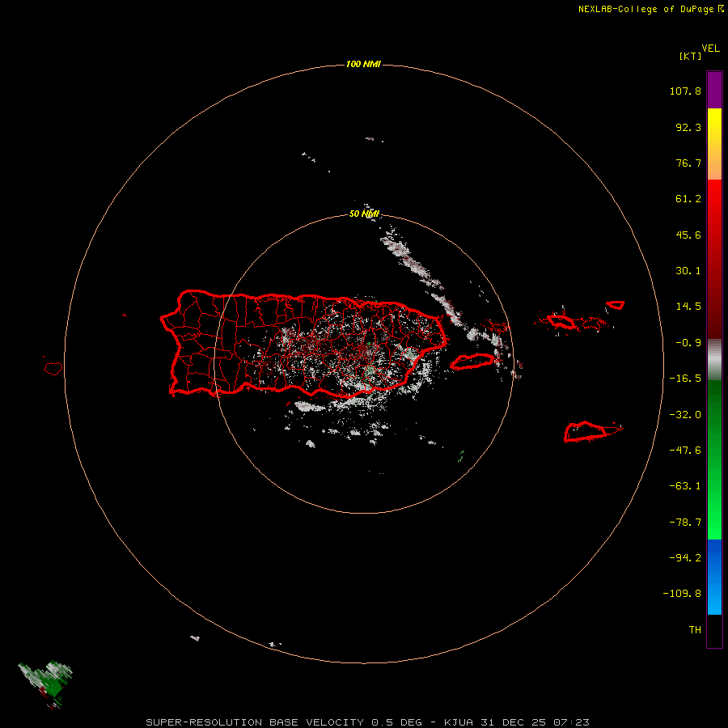
Task: Click the -32.0 velocity scale value
Action: [685, 415]
